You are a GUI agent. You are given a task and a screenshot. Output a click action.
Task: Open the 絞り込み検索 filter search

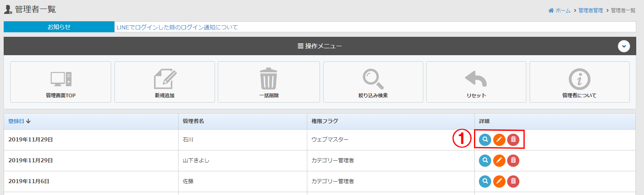click(x=373, y=82)
